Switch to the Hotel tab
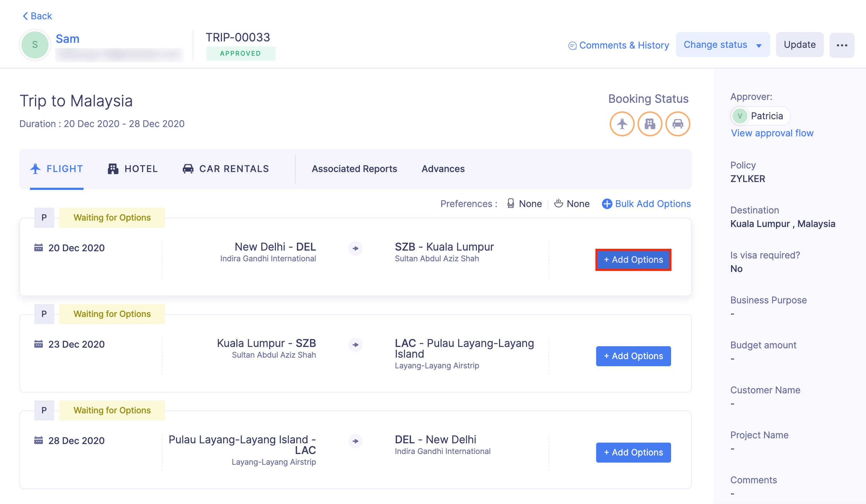 click(x=133, y=169)
